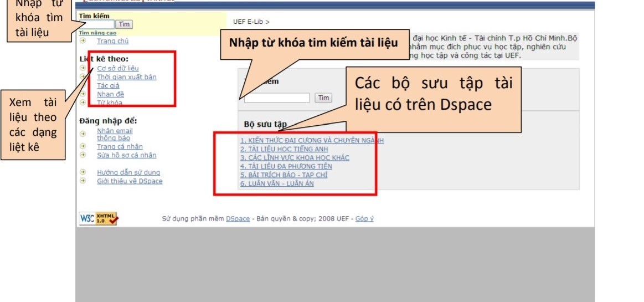
Task: Browse by Tác giả in the sidebar
Action: pos(108,86)
